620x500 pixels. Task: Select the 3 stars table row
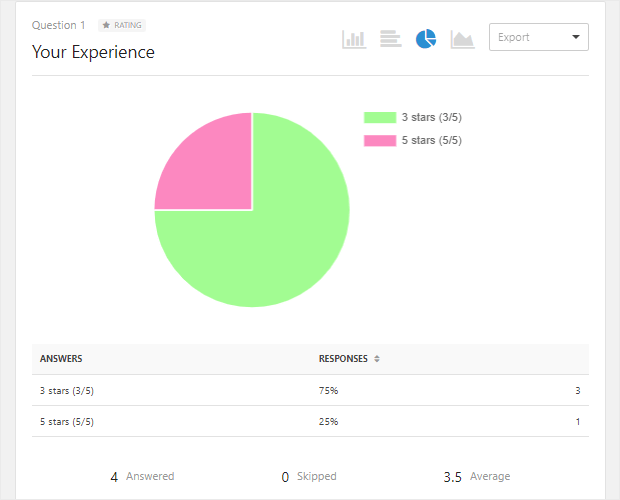(x=310, y=390)
